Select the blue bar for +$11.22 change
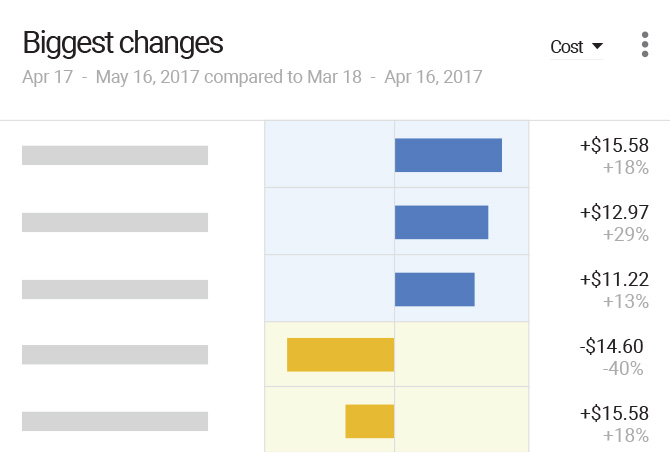670x452 pixels. pos(434,289)
